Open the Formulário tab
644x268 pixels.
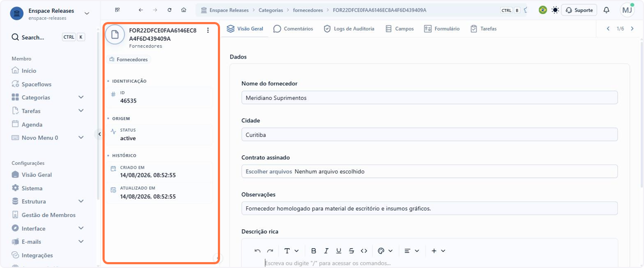(442, 28)
